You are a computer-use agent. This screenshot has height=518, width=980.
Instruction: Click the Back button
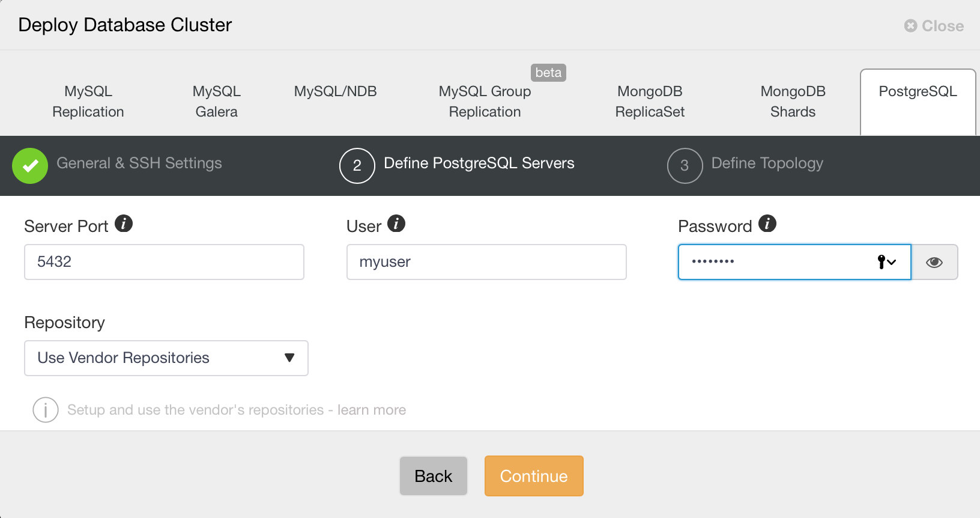click(434, 476)
